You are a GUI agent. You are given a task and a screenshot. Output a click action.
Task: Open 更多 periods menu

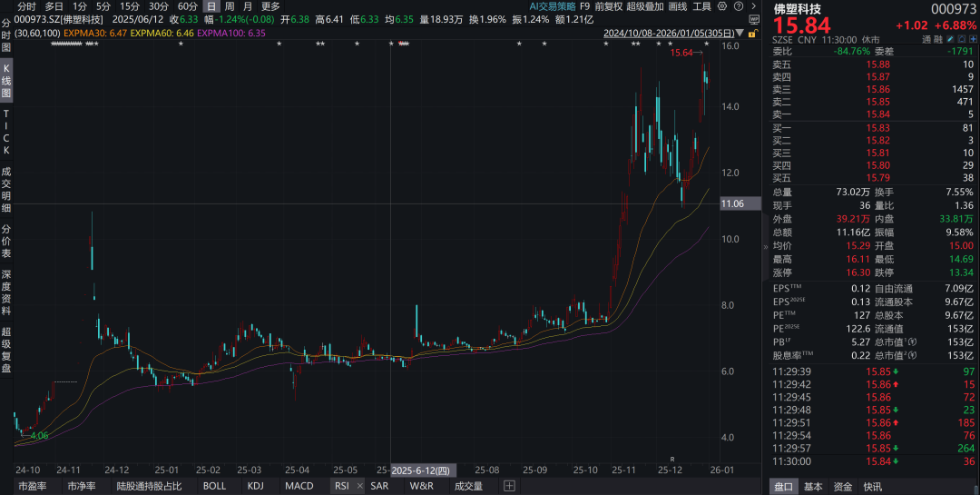coord(270,6)
